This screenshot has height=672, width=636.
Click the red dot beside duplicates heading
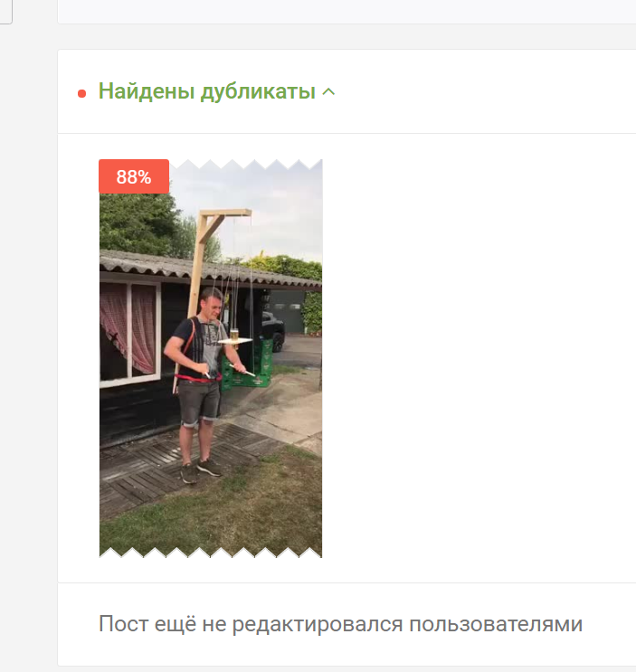(81, 93)
